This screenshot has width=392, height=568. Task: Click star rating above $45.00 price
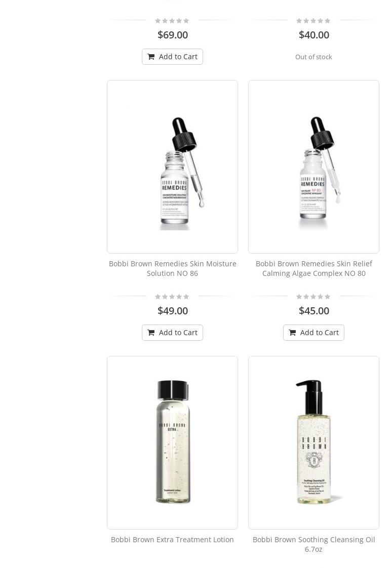tap(313, 297)
